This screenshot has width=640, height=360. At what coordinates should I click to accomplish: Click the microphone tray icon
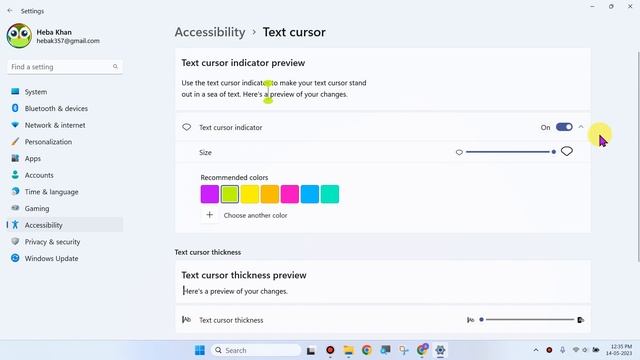pos(562,350)
